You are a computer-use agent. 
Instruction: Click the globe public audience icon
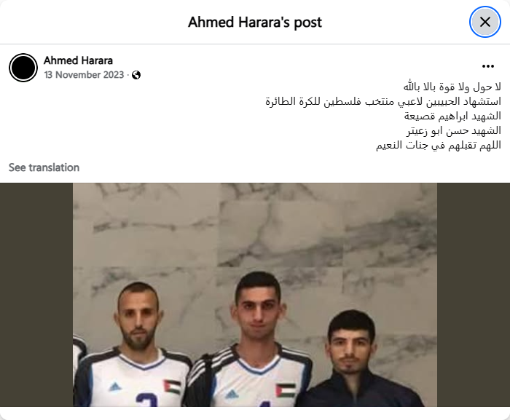point(136,75)
